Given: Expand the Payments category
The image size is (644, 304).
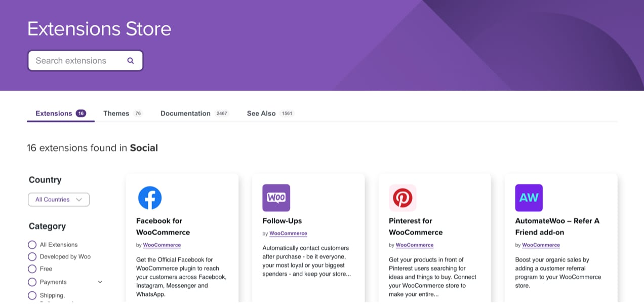Looking at the screenshot, I should pyautogui.click(x=100, y=282).
